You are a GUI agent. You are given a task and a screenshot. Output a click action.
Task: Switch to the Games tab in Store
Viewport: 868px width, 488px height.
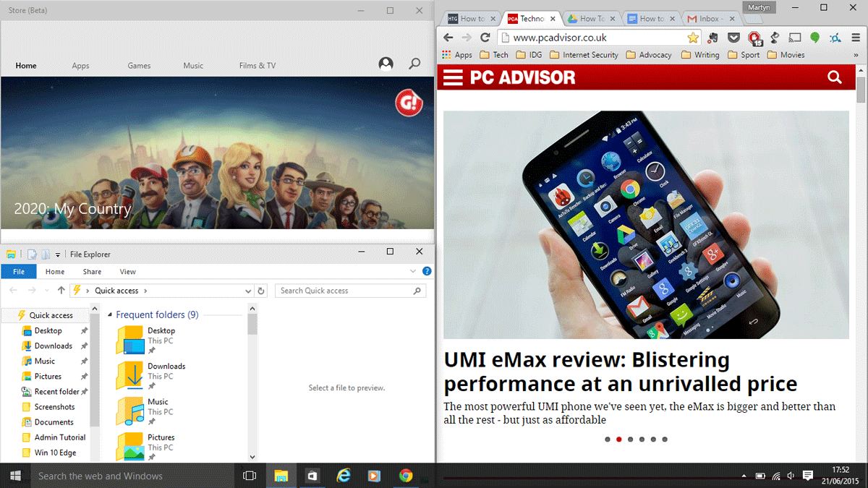[139, 66]
